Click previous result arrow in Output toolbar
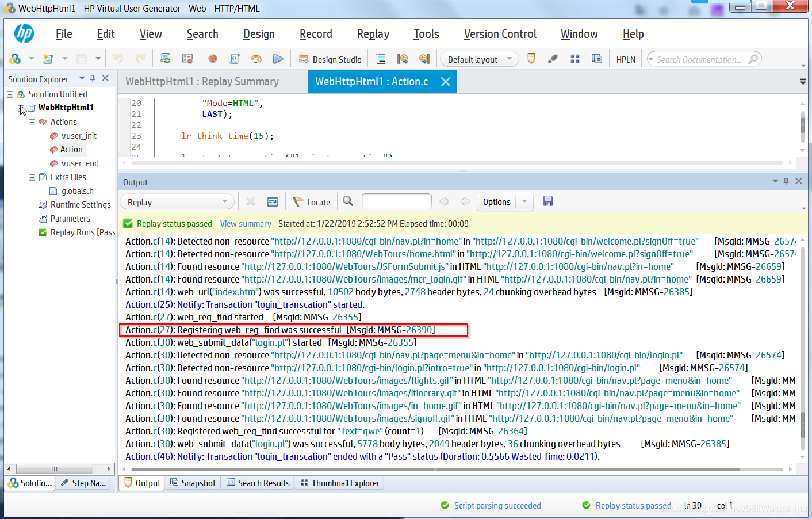 [444, 201]
